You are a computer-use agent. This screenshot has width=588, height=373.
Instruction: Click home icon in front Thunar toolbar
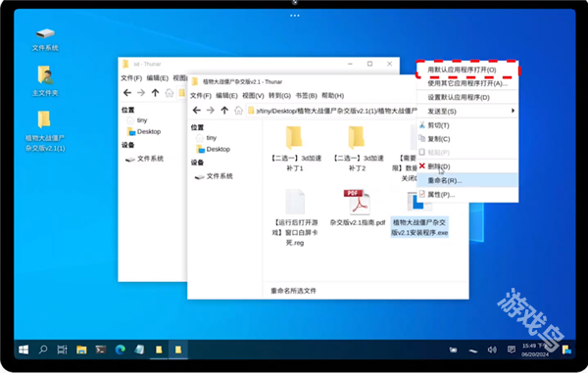coord(238,110)
